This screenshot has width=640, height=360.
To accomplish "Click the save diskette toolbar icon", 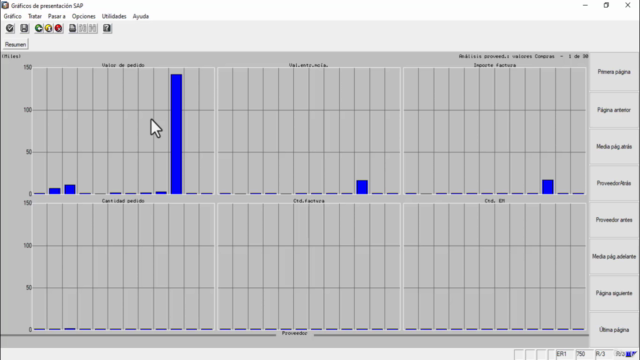I will (24, 28).
